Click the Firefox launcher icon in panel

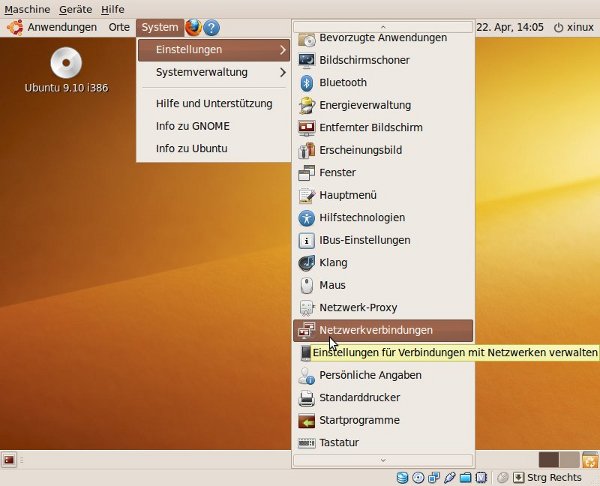(x=193, y=27)
